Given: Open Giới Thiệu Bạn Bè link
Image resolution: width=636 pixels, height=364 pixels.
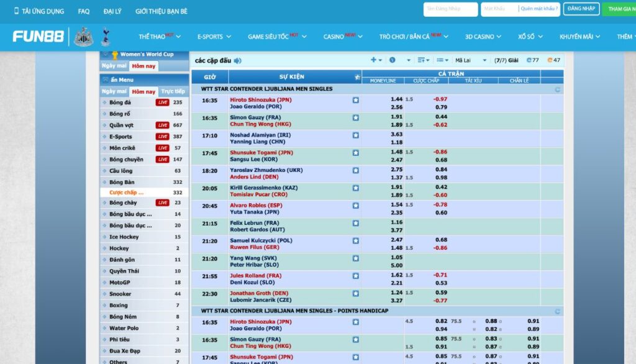Looking at the screenshot, I should point(161,11).
